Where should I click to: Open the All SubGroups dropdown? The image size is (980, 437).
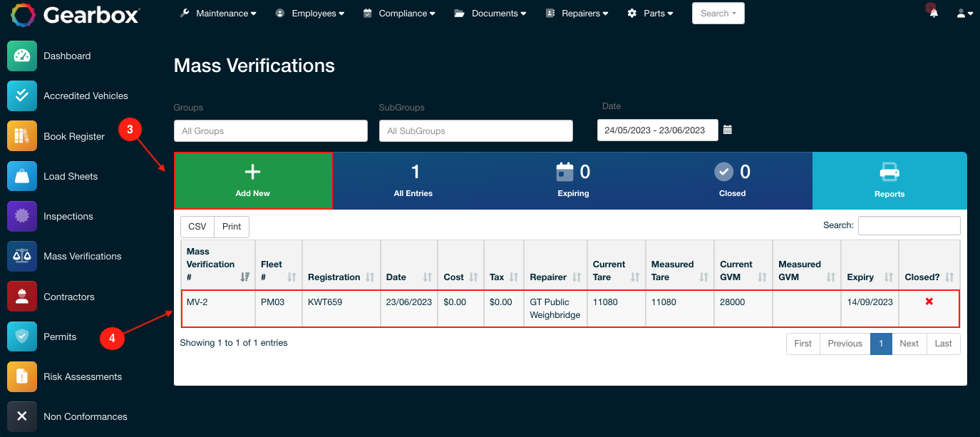pos(475,130)
